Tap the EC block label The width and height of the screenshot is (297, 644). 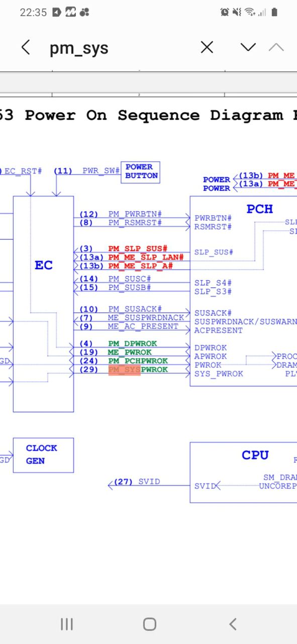click(x=43, y=265)
